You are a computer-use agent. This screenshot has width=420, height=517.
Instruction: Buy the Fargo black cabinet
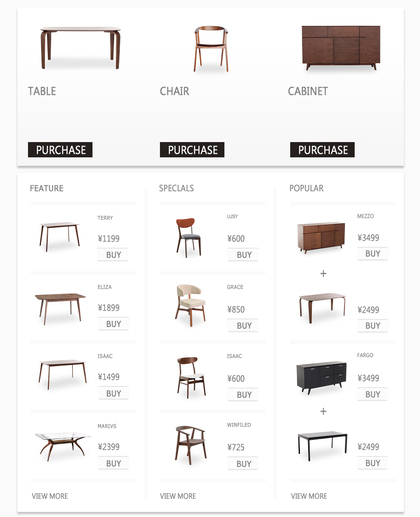pyautogui.click(x=372, y=394)
